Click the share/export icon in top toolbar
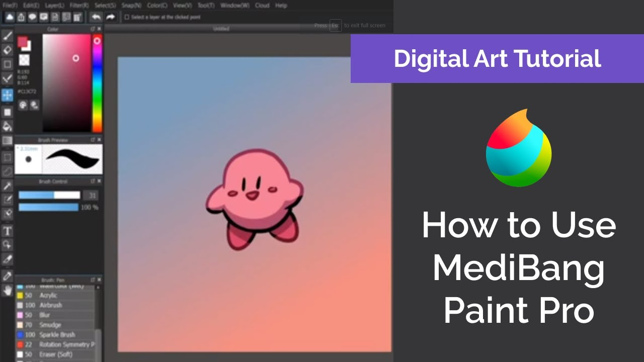Image resolution: width=644 pixels, height=362 pixels. 21,17
